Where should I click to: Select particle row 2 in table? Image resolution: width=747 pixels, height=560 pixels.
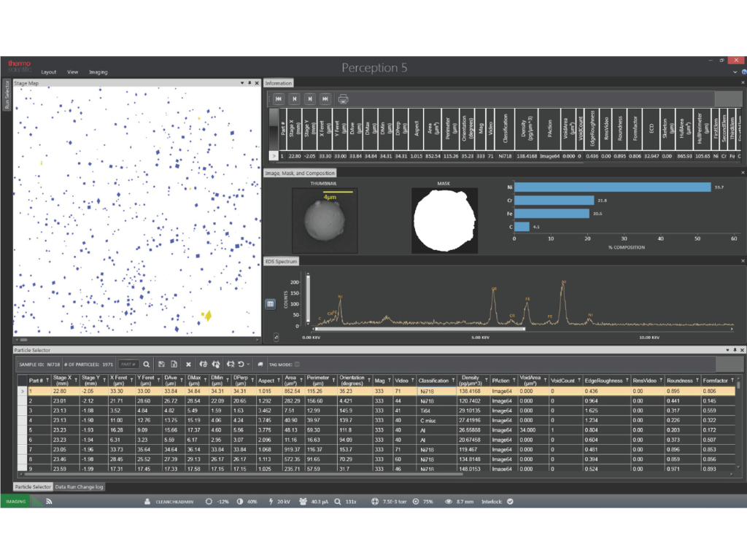tap(376, 401)
